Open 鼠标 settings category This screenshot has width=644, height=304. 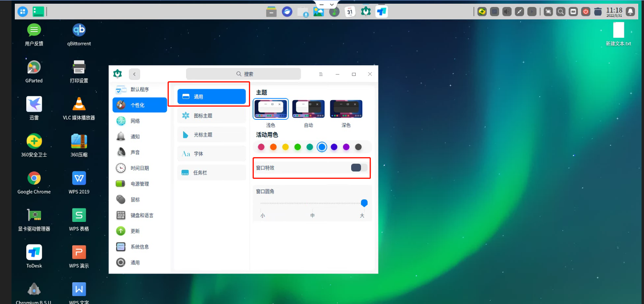pyautogui.click(x=140, y=200)
